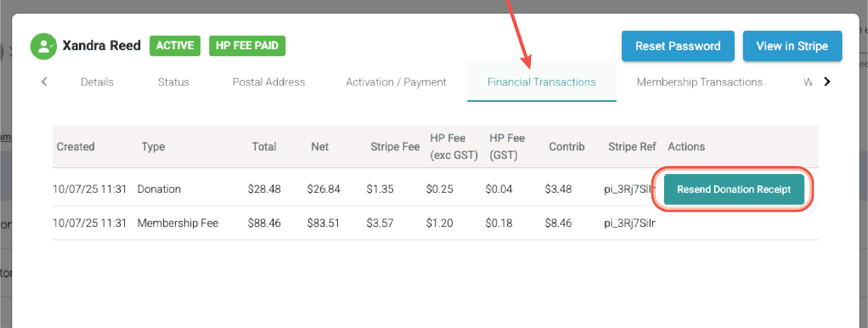Click the $3.57 Stripe fee

[x=380, y=223]
